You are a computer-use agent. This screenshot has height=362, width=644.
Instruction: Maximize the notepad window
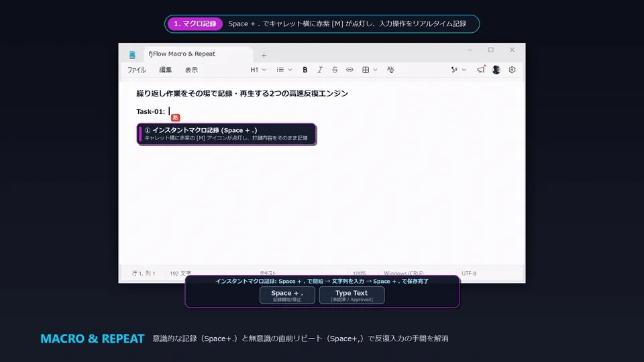(491, 50)
